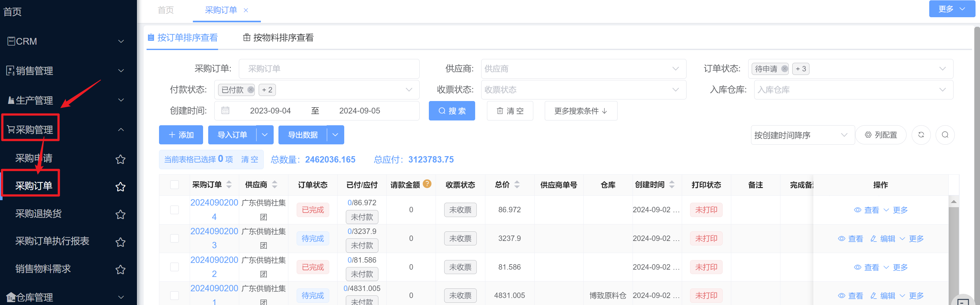This screenshot has height=305, width=980.
Task: Type in the 采购订单 search field
Action: (x=329, y=69)
